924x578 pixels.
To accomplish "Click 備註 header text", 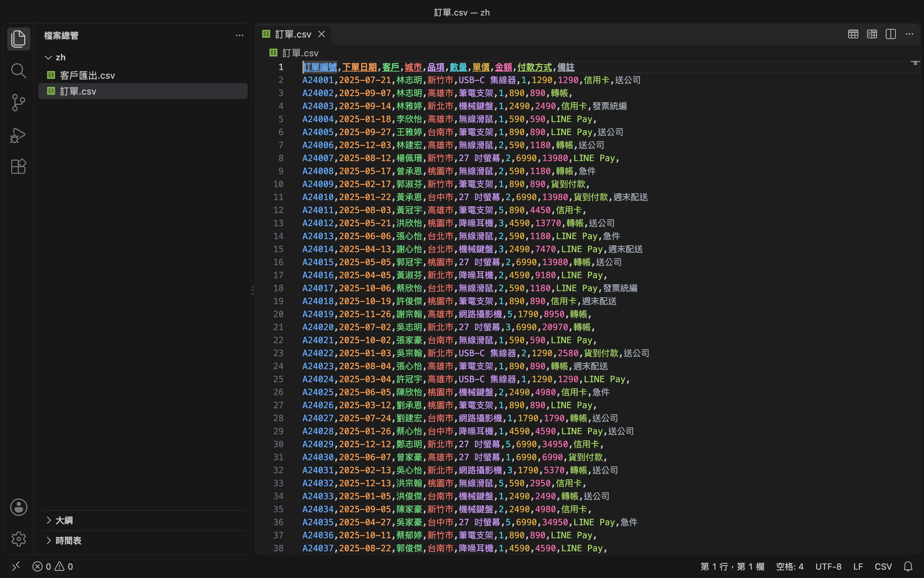I will click(566, 67).
